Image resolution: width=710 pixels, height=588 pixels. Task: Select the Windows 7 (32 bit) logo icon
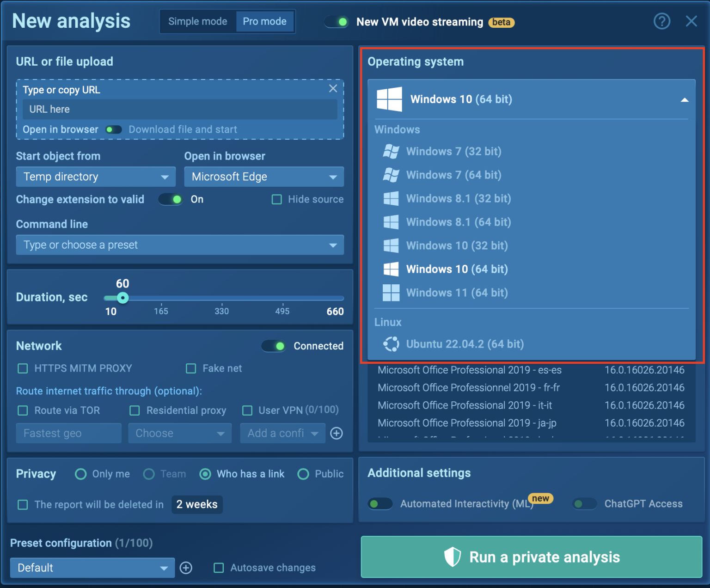pyautogui.click(x=391, y=151)
